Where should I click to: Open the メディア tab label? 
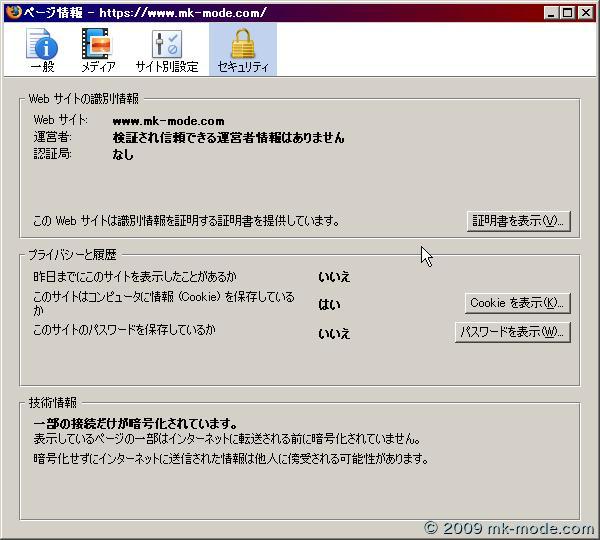click(x=98, y=67)
